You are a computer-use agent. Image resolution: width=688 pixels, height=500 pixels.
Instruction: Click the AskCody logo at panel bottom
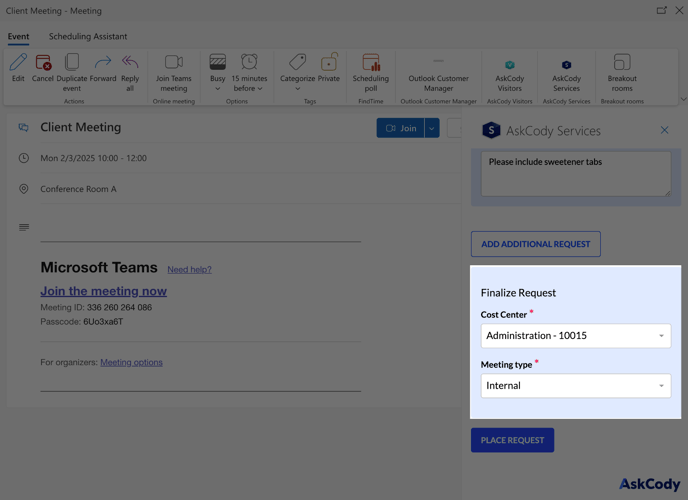650,484
